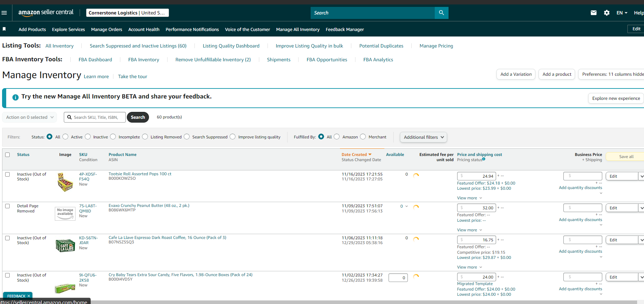
Task: Click the Pricing status info icon
Action: [484, 159]
